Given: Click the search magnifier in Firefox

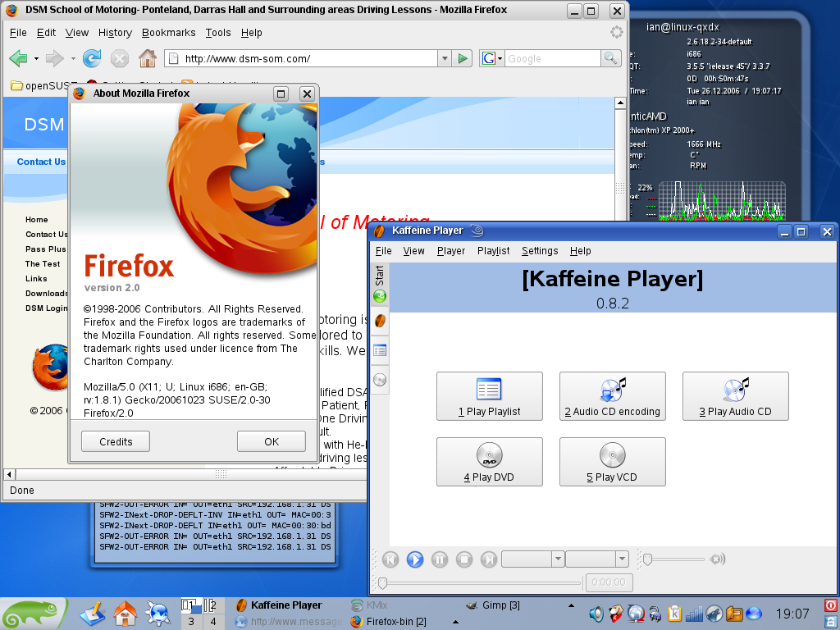Looking at the screenshot, I should click(610, 58).
